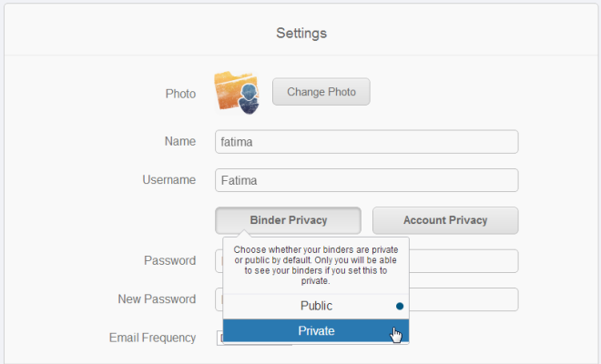Choose the Private binder privacy option

click(316, 330)
